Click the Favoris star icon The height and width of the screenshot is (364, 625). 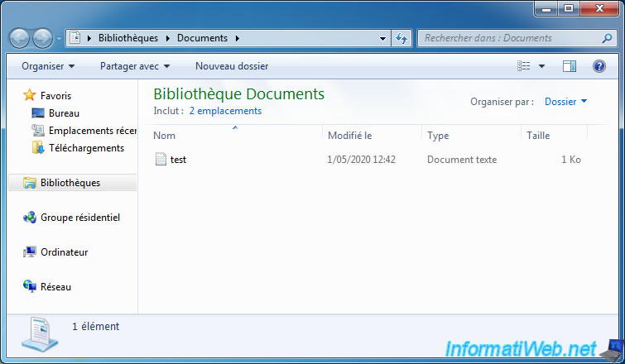coord(30,95)
